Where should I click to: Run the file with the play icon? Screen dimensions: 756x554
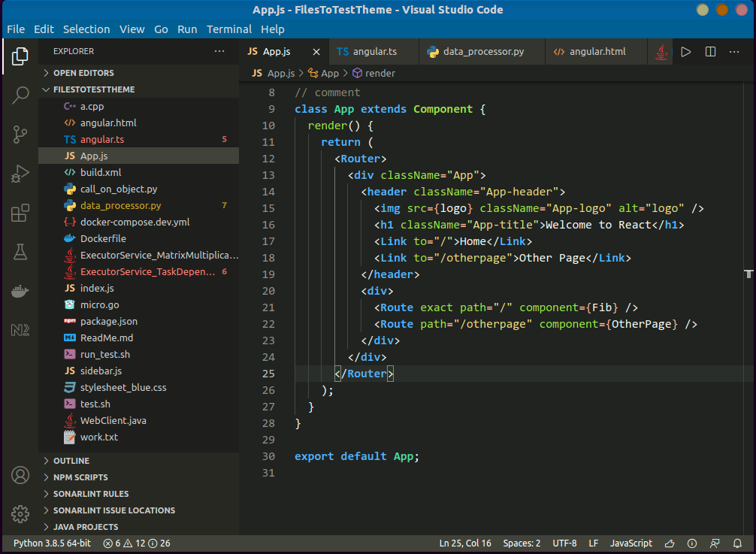pos(685,52)
